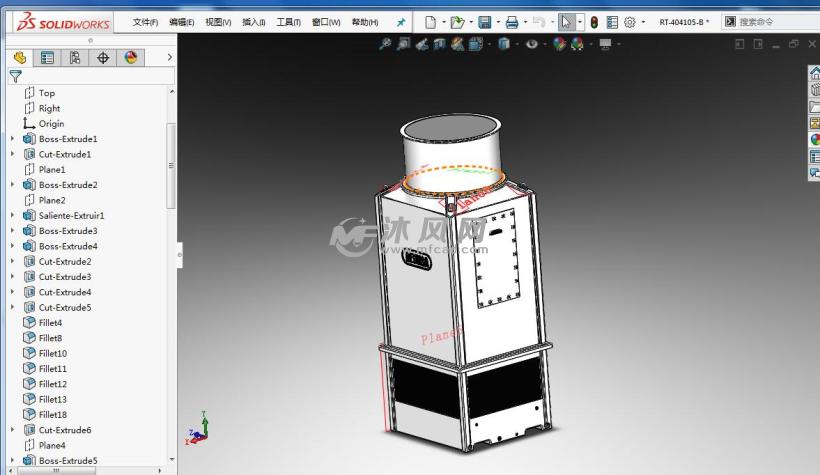Click the Open file folder icon
This screenshot has width=820, height=475.
tap(458, 22)
